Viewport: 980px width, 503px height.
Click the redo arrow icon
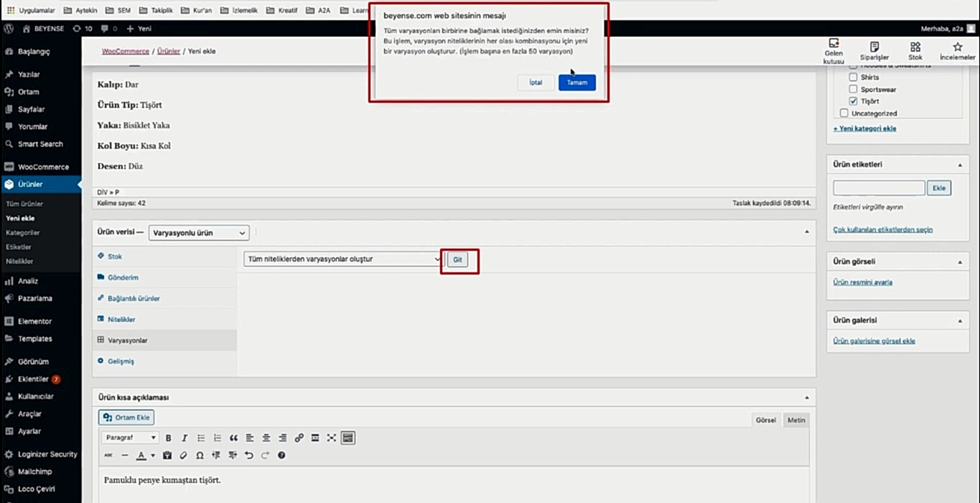(x=265, y=455)
